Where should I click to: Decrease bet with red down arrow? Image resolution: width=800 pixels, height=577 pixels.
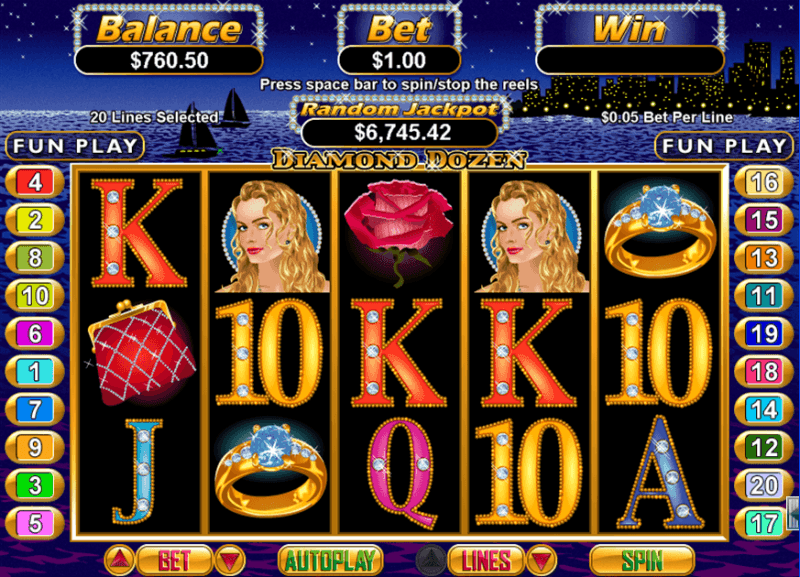230,560
